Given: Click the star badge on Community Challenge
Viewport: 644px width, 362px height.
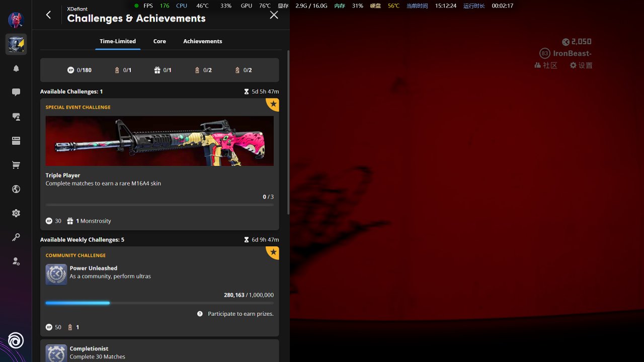Looking at the screenshot, I should pyautogui.click(x=273, y=253).
